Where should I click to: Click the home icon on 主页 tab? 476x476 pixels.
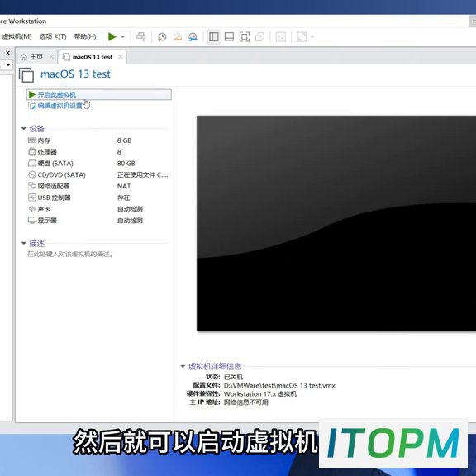(24, 57)
